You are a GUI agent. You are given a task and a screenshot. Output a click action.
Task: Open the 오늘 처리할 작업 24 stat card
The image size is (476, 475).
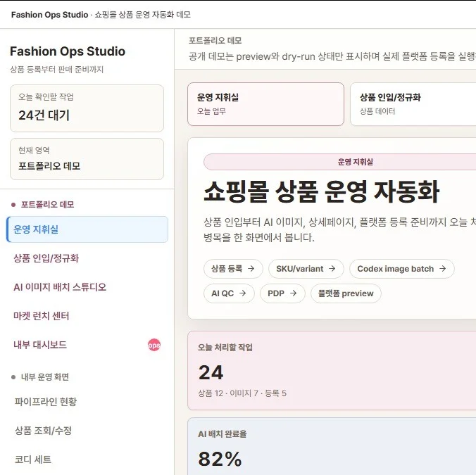pyautogui.click(x=332, y=370)
